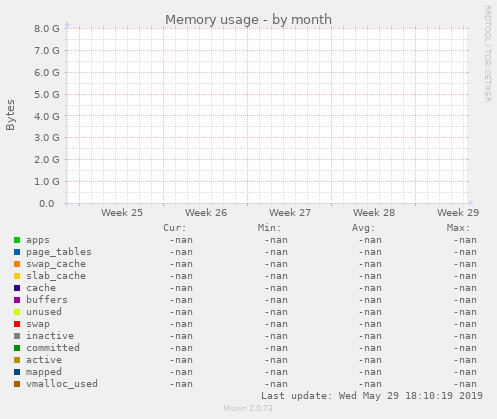Click the 'Week 25' x-axis label
Screen dimensions: 497x419
pos(122,213)
